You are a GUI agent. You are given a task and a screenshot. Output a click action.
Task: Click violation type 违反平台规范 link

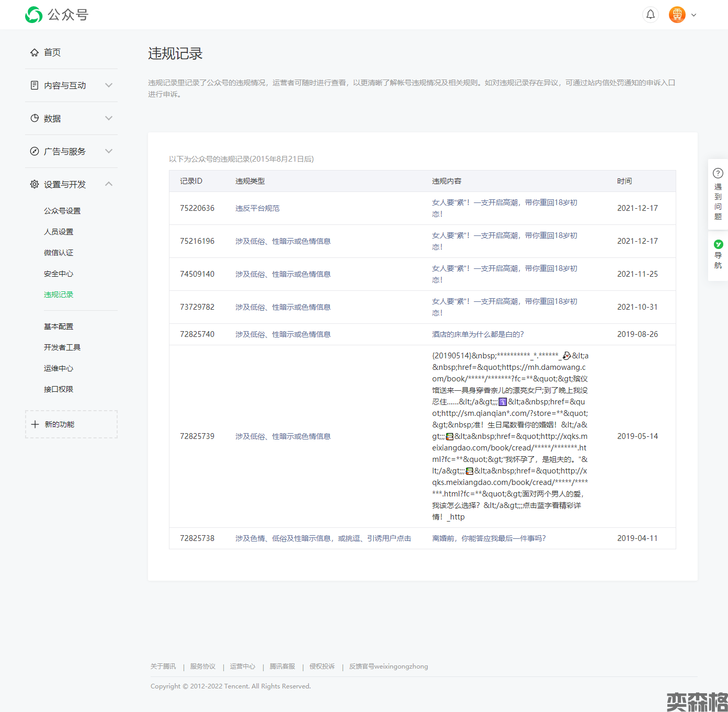257,208
